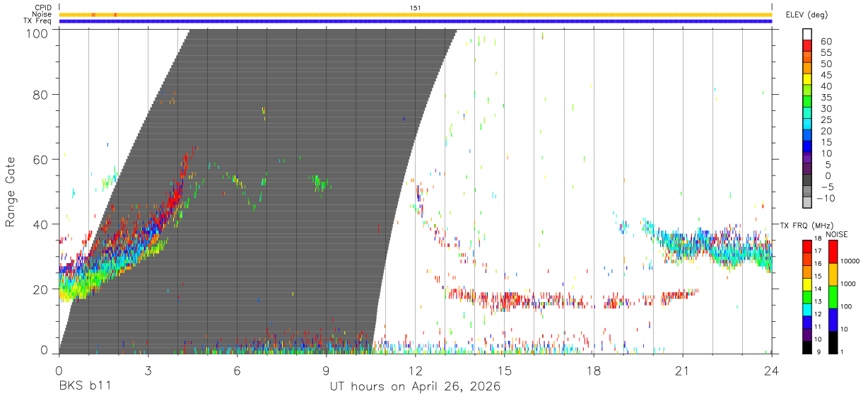Click the noise colorbar label 1000

[848, 284]
